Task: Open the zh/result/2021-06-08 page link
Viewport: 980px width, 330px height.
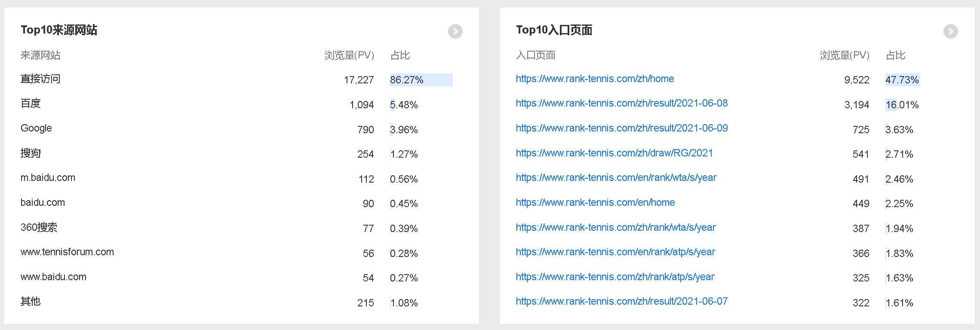Action: [x=621, y=104]
